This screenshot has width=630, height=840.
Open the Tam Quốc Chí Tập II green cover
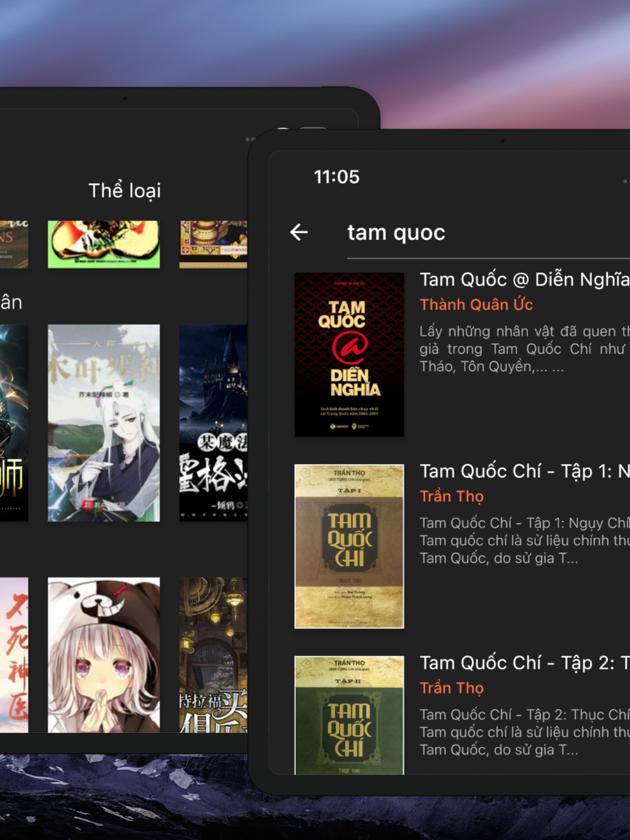349,715
